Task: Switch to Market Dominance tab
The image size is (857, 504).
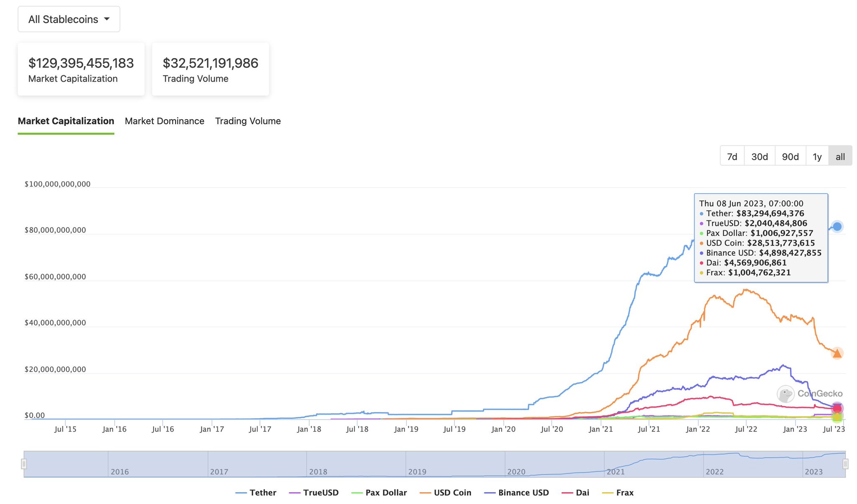Action: click(164, 121)
